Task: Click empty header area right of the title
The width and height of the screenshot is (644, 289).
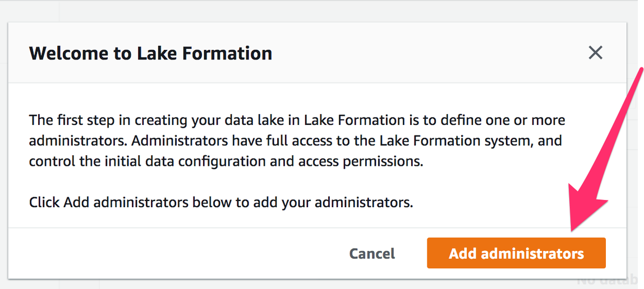Action: 426,53
